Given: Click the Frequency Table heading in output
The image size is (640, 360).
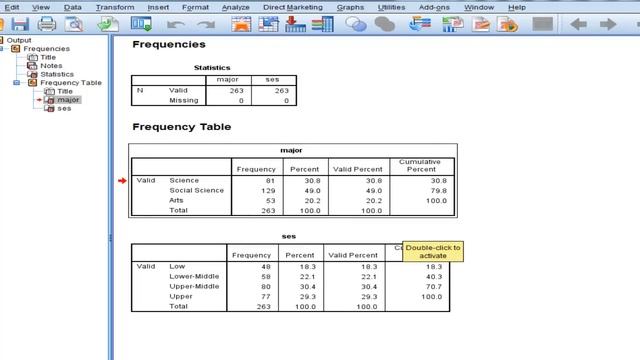Looking at the screenshot, I should pyautogui.click(x=182, y=127).
